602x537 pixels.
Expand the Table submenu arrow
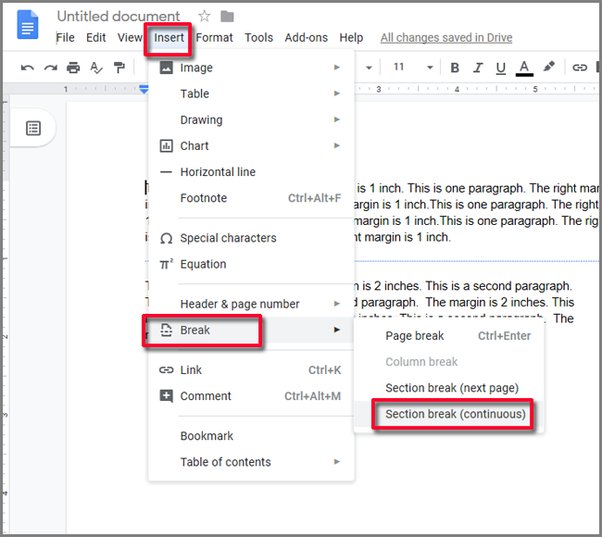point(337,93)
